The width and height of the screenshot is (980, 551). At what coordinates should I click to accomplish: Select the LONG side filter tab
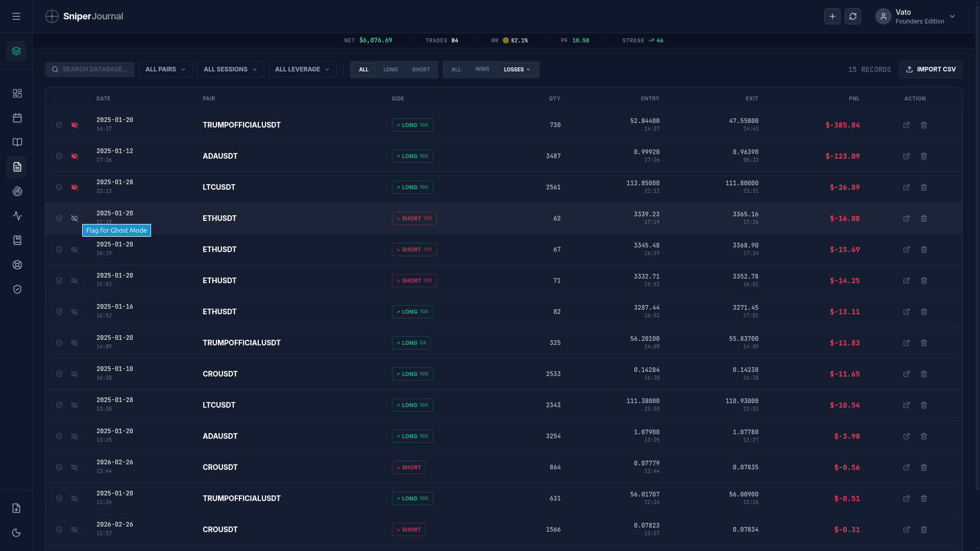[390, 69]
